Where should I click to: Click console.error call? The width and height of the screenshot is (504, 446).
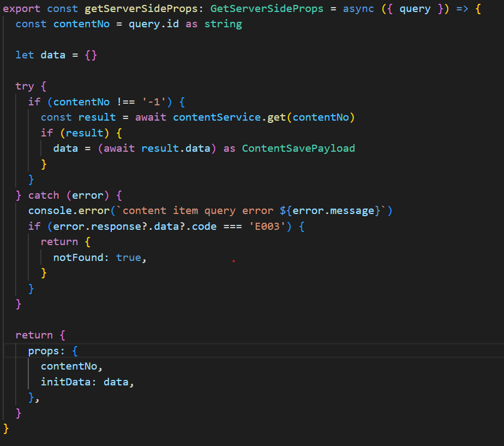(x=69, y=211)
